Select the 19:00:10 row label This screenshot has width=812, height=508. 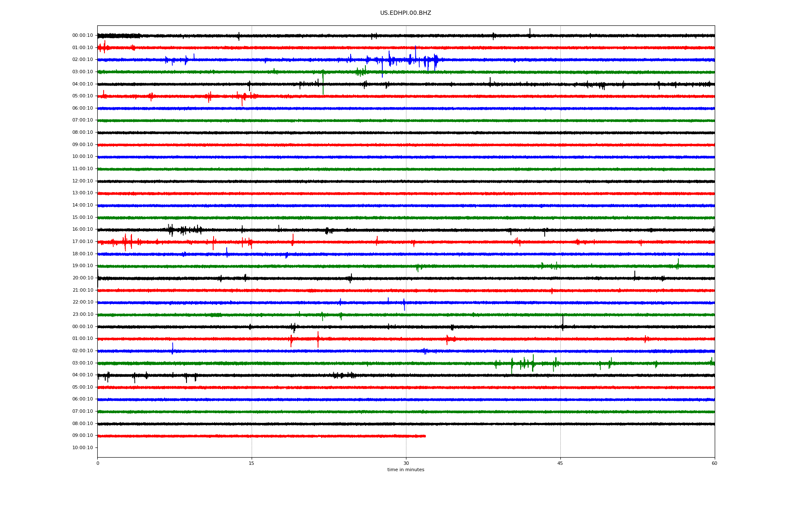click(82, 266)
